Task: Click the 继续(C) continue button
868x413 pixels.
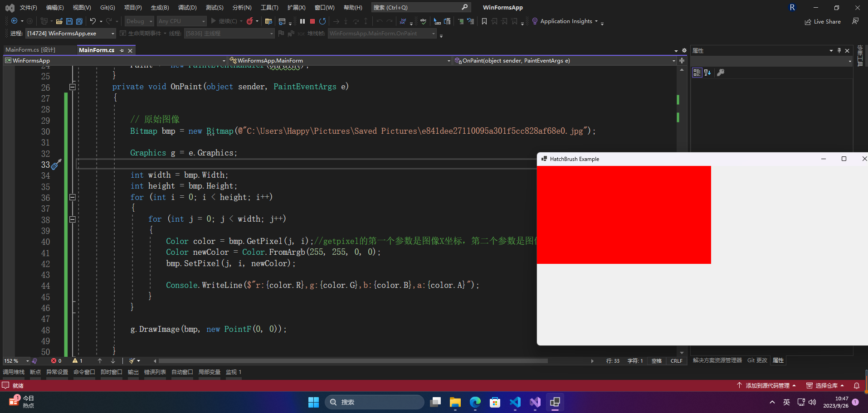Action: tap(224, 21)
